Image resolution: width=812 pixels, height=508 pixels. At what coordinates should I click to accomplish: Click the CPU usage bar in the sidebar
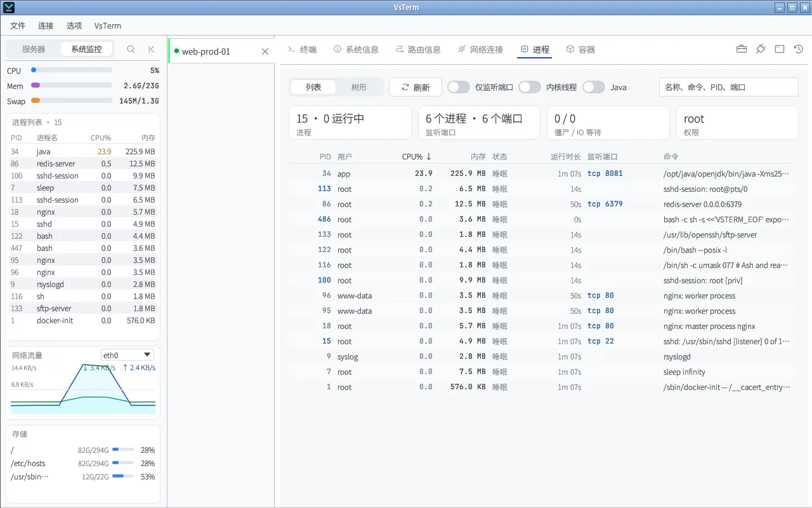pyautogui.click(x=72, y=70)
